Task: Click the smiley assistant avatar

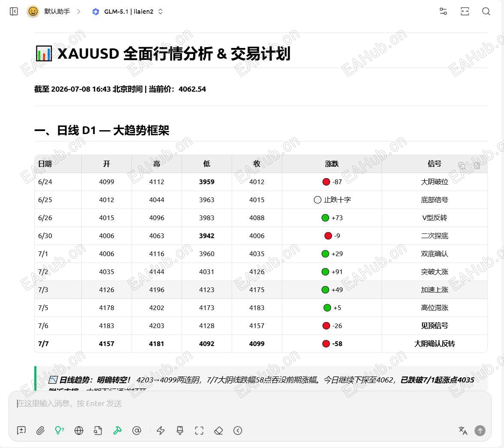Action: (33, 12)
